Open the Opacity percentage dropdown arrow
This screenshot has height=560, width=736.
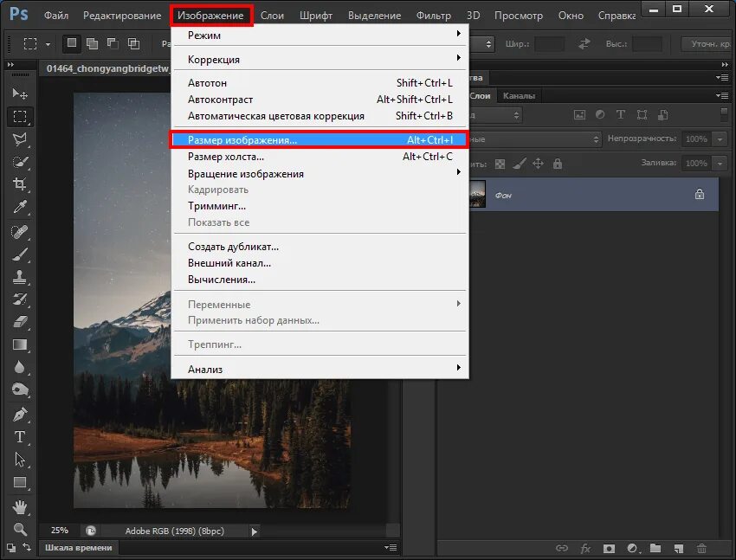[720, 138]
